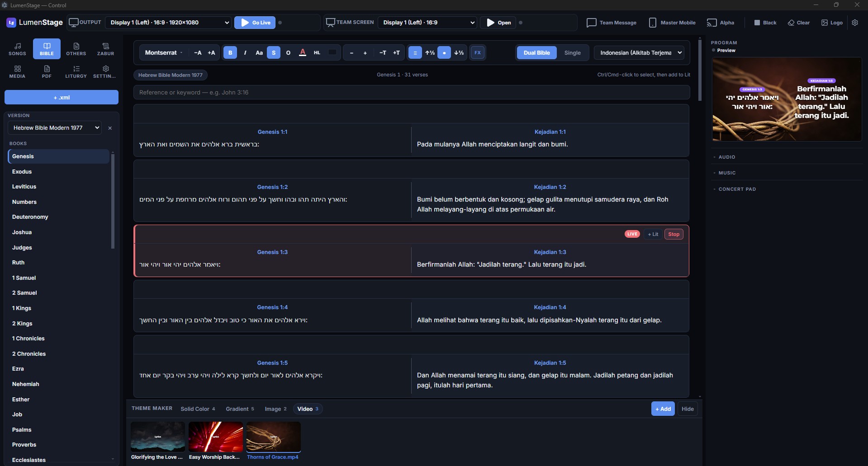Open the Montserrat font dropdown
This screenshot has width=868, height=466.
(164, 53)
